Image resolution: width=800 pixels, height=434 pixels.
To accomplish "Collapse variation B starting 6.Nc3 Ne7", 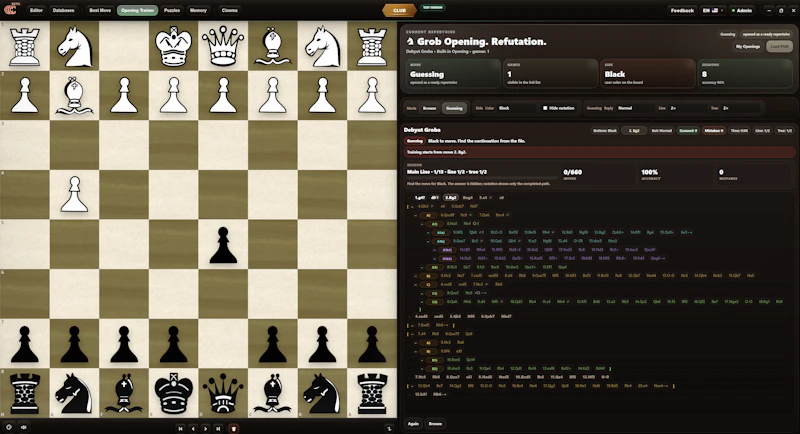I will pyautogui.click(x=416, y=276).
